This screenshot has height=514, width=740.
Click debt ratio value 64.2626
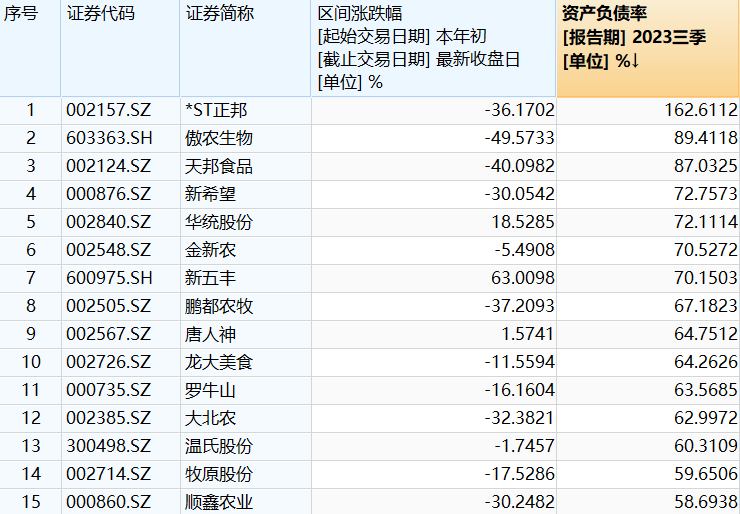(706, 362)
